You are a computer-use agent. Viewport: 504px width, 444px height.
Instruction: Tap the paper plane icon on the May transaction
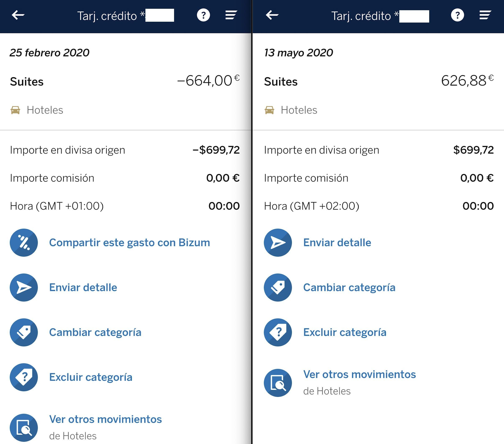coord(278,242)
